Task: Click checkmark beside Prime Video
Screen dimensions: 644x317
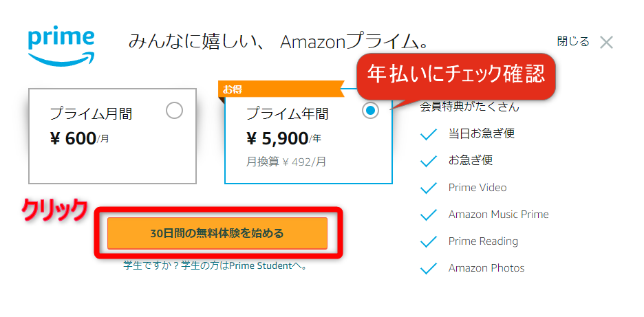Action: point(429,188)
